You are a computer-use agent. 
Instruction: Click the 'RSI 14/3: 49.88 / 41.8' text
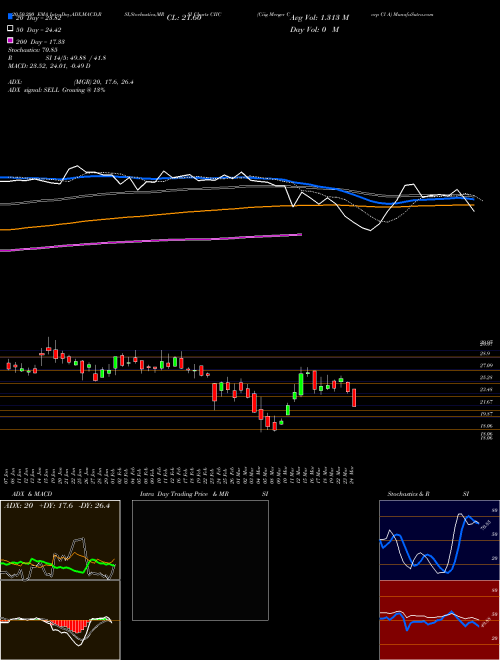coord(57,58)
